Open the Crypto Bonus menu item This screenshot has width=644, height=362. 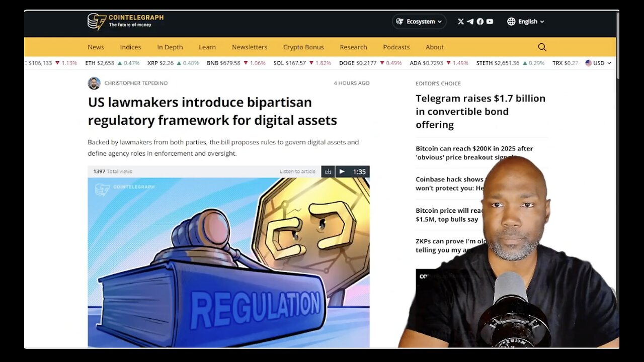[x=303, y=47]
